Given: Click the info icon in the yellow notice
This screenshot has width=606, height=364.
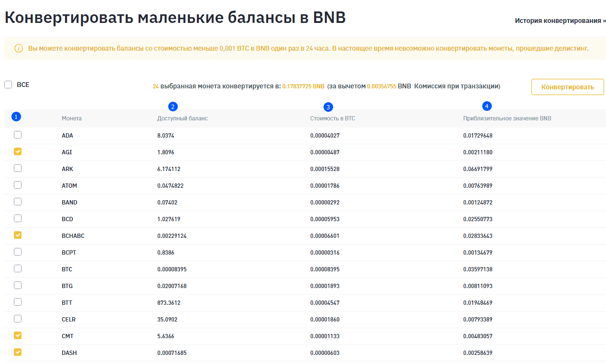Looking at the screenshot, I should click(19, 49).
